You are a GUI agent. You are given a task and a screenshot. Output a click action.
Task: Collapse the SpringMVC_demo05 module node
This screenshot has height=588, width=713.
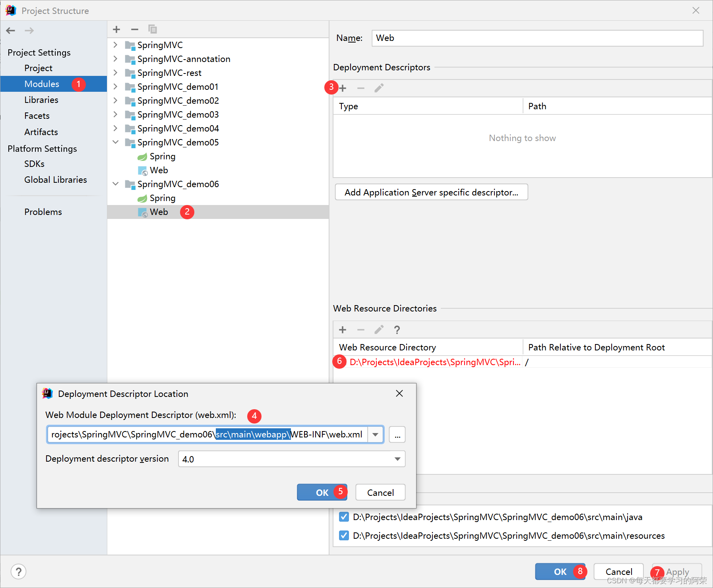[115, 142]
